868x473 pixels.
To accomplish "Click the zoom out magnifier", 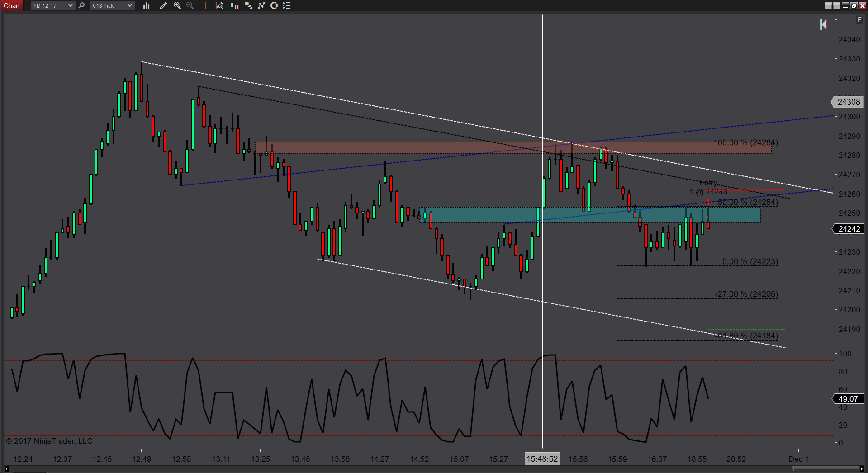I will [x=190, y=6].
